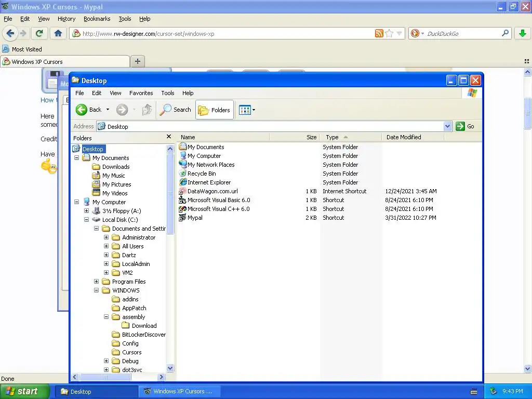Collapse My Documents tree node
The image size is (532, 399).
77,158
